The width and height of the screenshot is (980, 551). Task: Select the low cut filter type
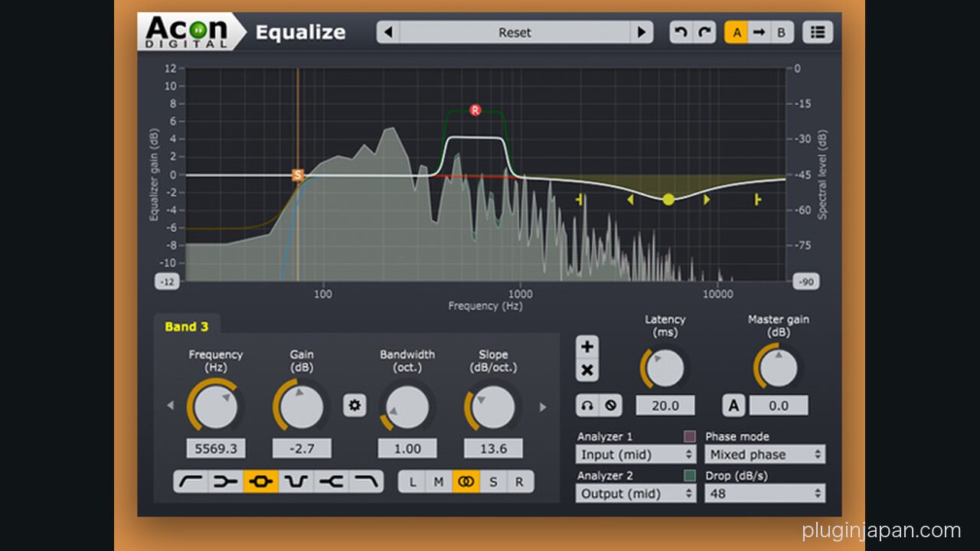point(191,481)
